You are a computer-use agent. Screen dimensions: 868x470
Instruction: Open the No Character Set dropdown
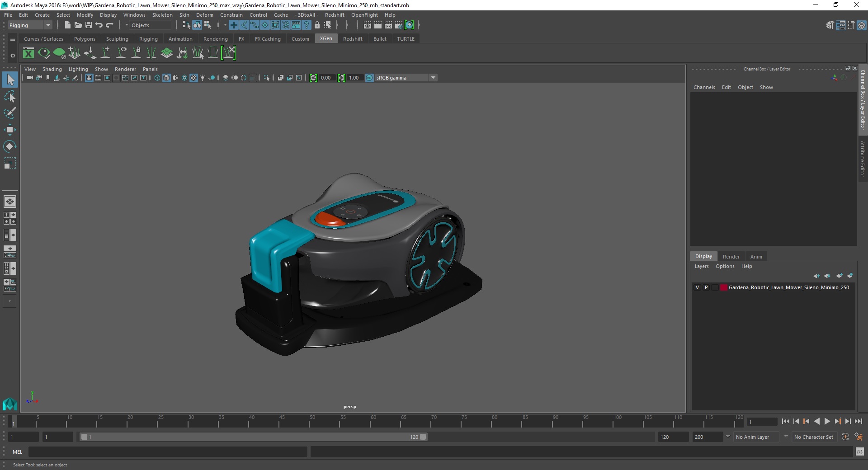tap(814, 437)
